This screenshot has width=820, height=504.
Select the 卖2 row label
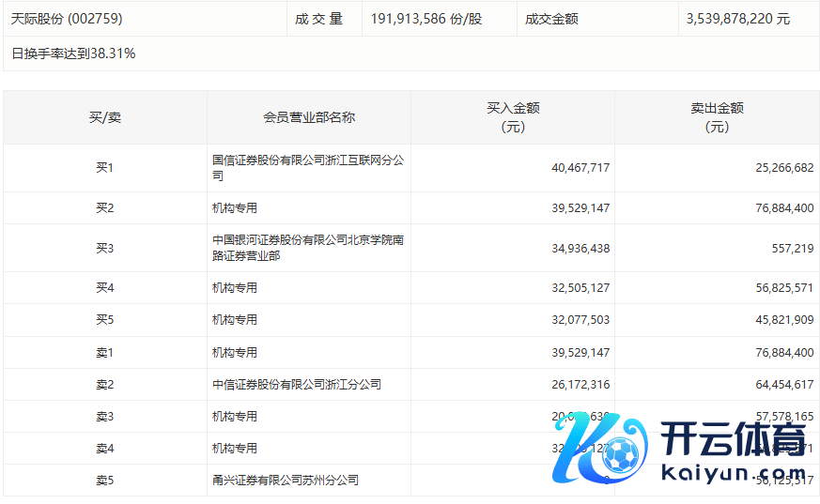pyautogui.click(x=104, y=385)
